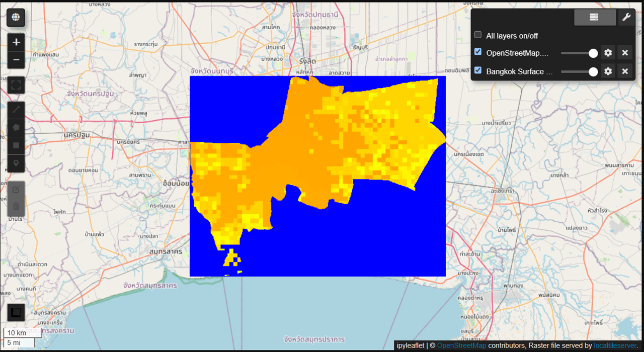Toggle the All layers on/off checkbox

[x=478, y=35]
